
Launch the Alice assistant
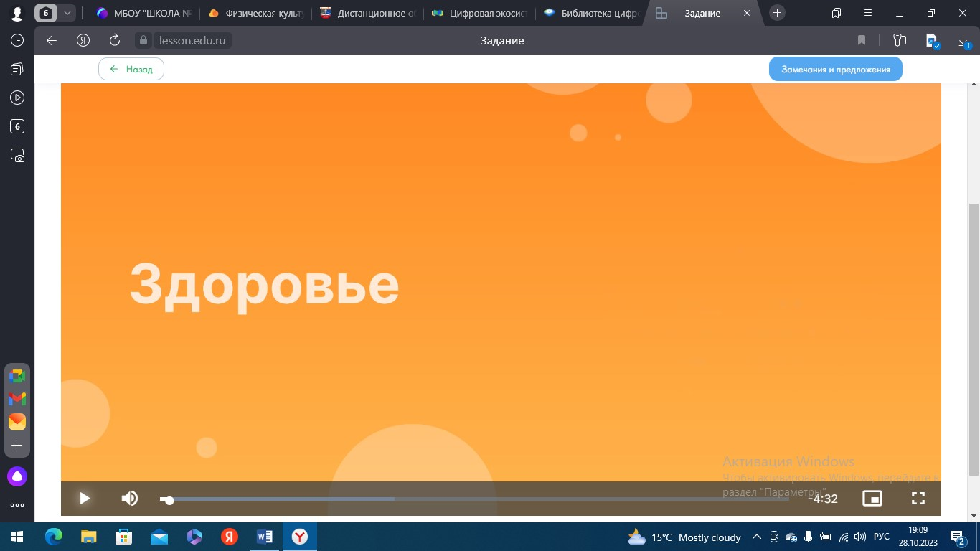[x=17, y=476]
